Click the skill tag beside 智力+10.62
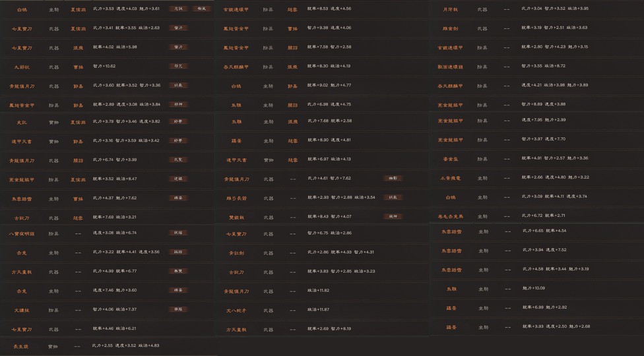The height and width of the screenshot is (356, 644). coord(179,66)
